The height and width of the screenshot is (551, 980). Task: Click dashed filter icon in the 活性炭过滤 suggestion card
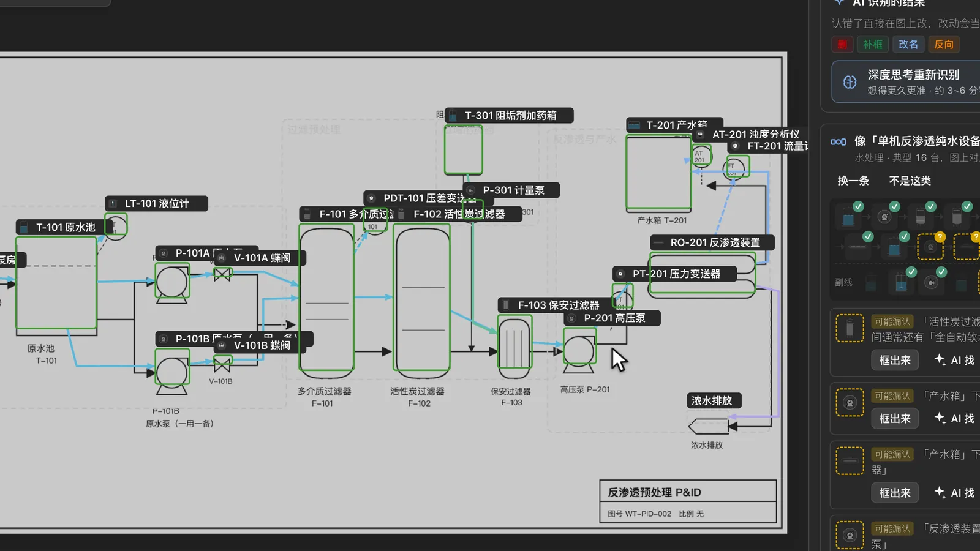[850, 329]
